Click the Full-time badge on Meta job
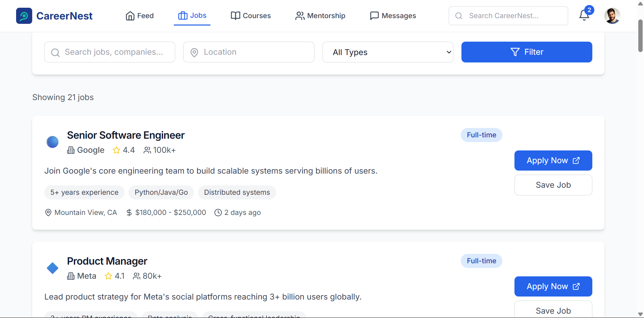 [481, 261]
